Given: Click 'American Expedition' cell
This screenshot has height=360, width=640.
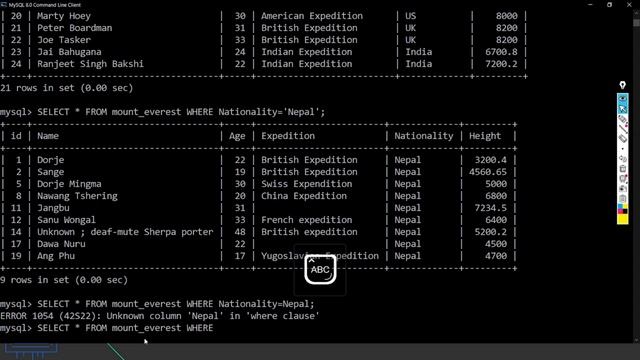Looking at the screenshot, I should (x=312, y=16).
